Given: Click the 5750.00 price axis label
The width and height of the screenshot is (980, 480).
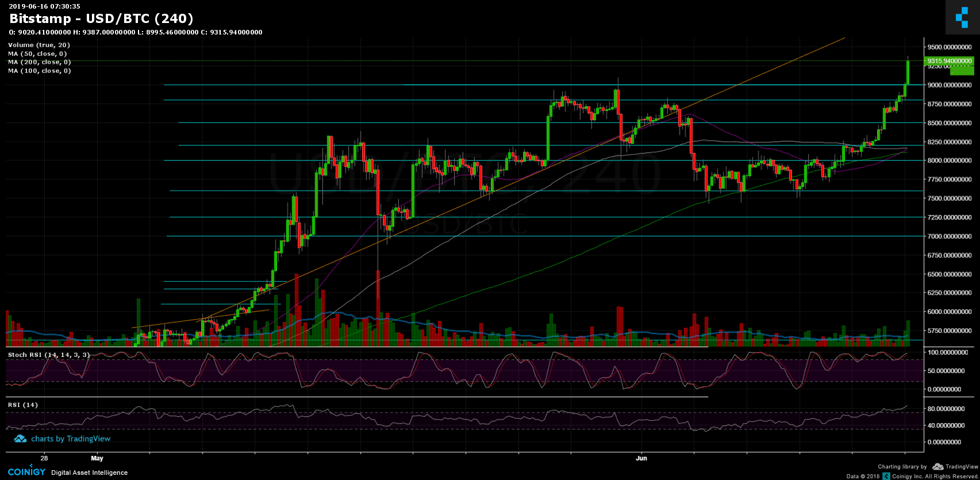Looking at the screenshot, I should [x=948, y=331].
